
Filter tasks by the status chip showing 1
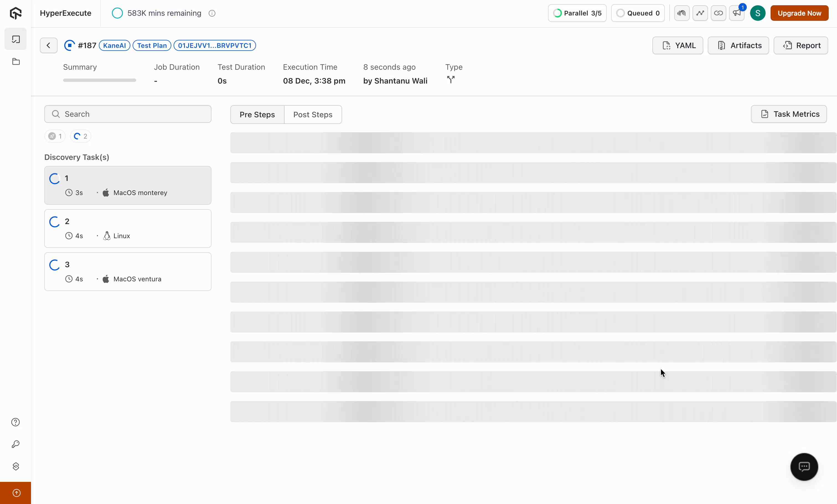click(x=55, y=136)
